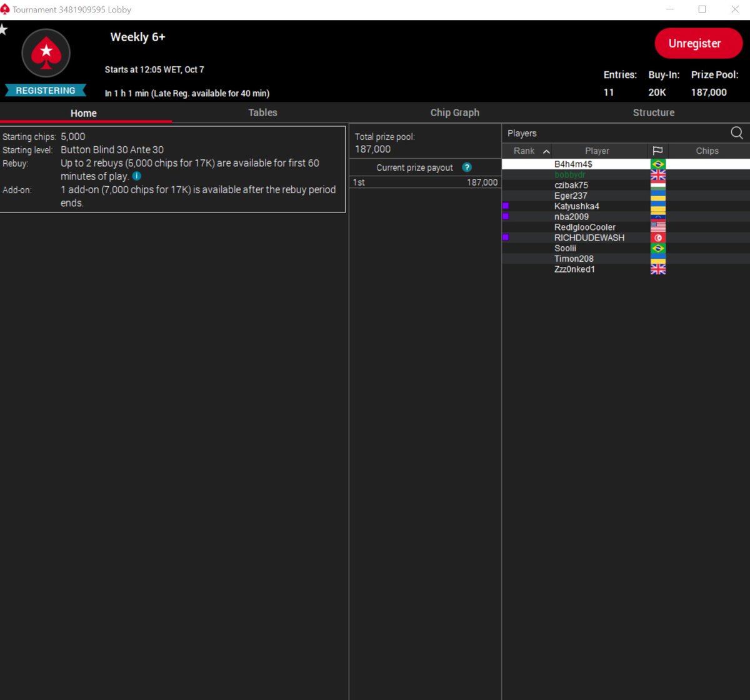Click purple marker beside RICHDUDEWASH
This screenshot has width=750, height=700.
(x=506, y=237)
